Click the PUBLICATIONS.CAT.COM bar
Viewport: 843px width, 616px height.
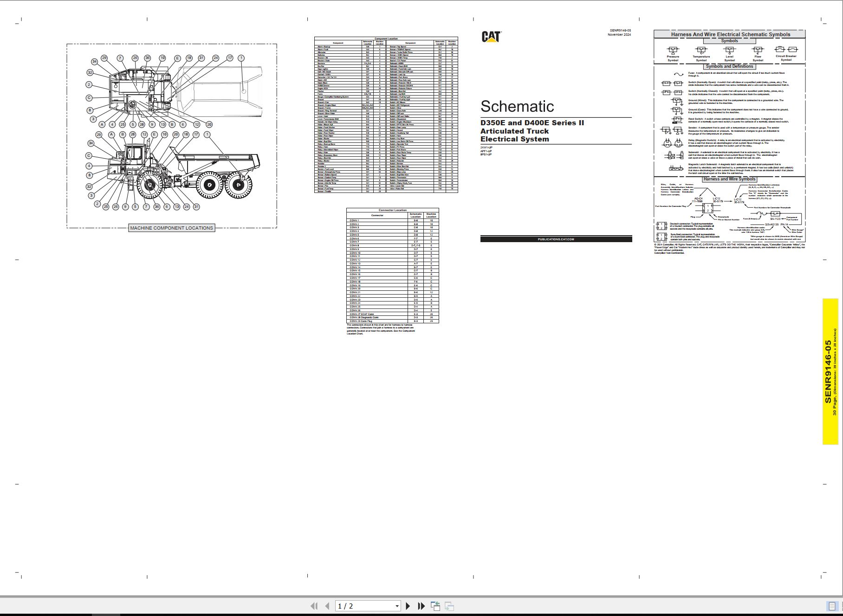click(556, 239)
